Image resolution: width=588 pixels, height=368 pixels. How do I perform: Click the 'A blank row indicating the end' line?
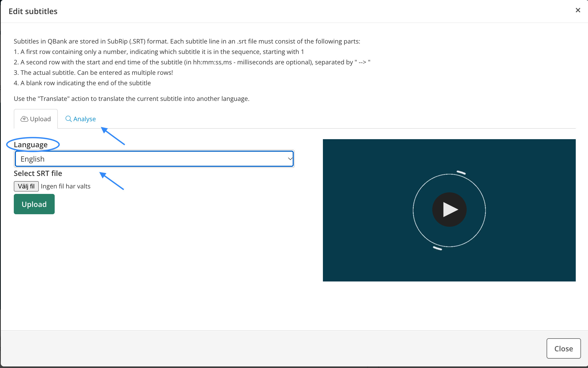click(x=82, y=83)
